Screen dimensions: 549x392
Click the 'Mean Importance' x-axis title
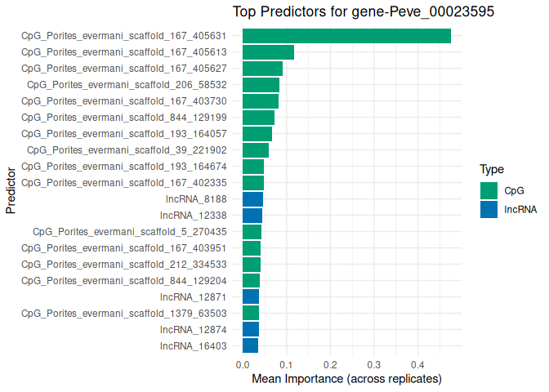(x=346, y=379)
